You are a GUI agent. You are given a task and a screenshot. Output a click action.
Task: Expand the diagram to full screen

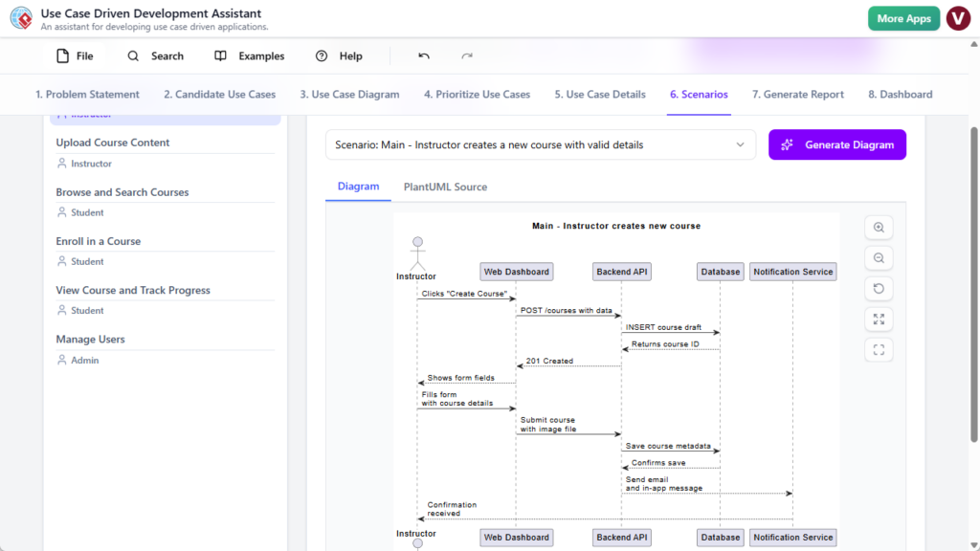click(879, 319)
